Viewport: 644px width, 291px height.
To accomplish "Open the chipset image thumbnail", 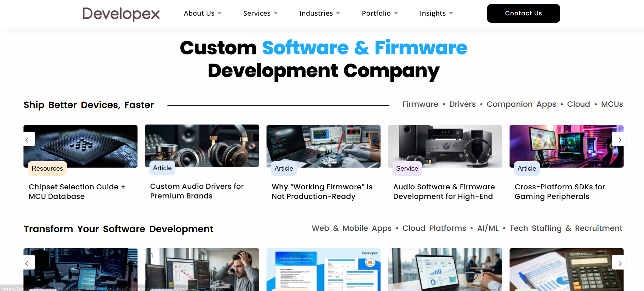I will coord(80,146).
